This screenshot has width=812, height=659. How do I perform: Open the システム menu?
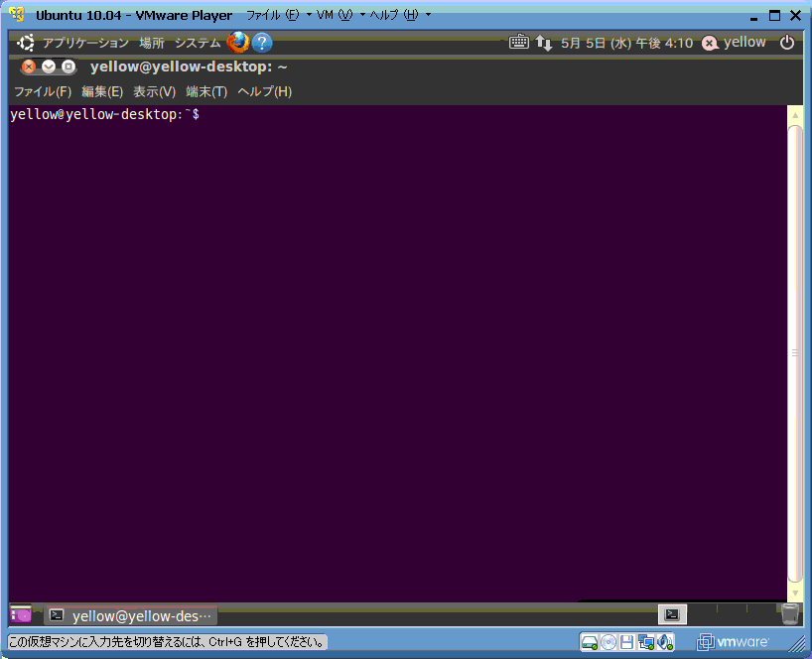coord(198,43)
